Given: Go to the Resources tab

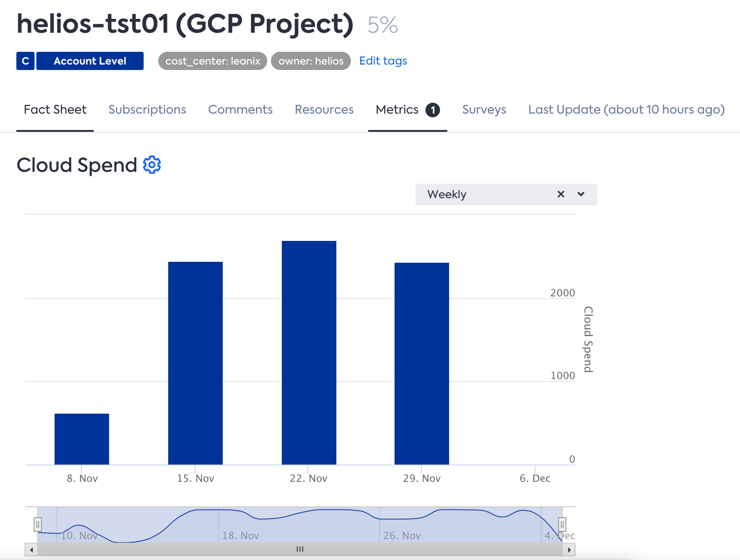Looking at the screenshot, I should pos(324,110).
